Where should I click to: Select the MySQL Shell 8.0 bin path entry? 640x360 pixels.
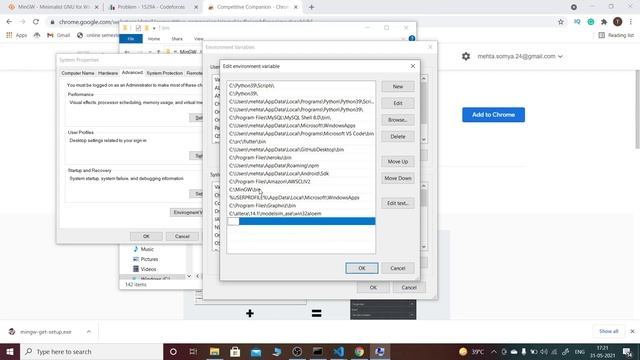(301, 118)
